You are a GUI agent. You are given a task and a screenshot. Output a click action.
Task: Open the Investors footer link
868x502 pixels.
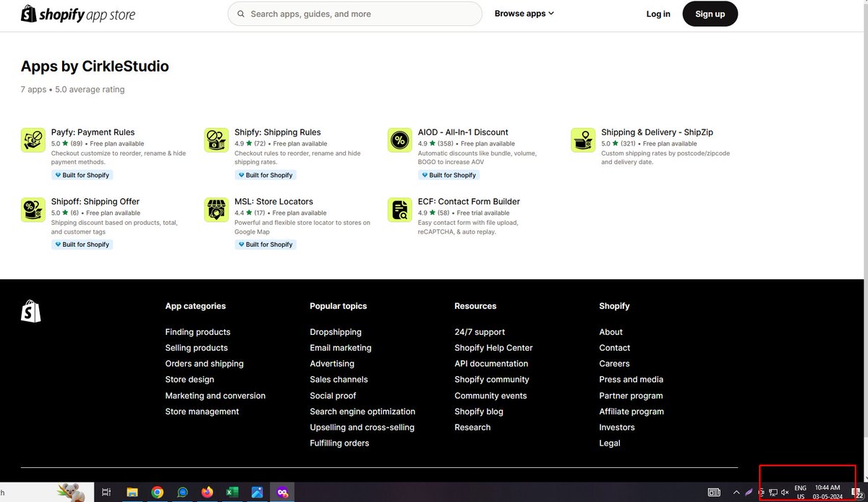(617, 427)
